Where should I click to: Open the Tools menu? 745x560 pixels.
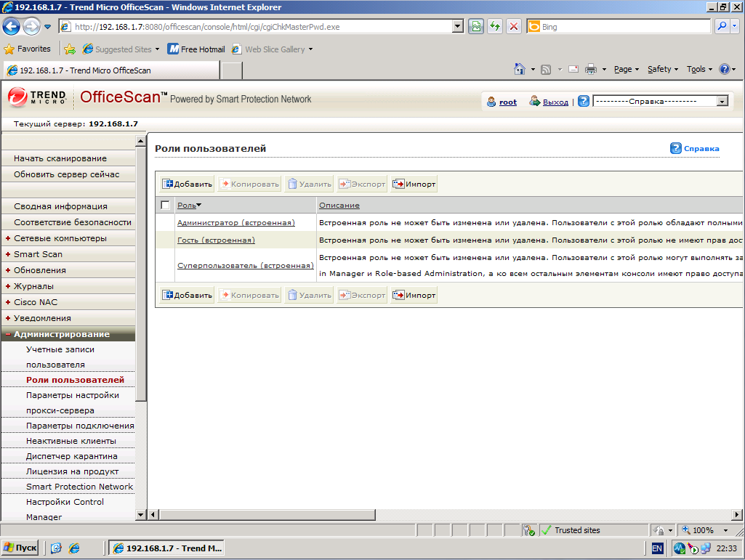point(699,69)
